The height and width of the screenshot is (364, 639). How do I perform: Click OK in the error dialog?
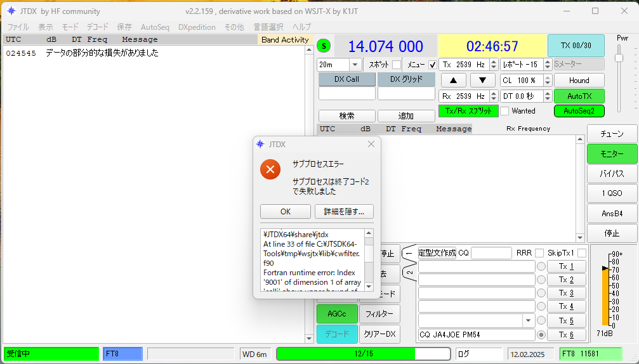coord(286,211)
